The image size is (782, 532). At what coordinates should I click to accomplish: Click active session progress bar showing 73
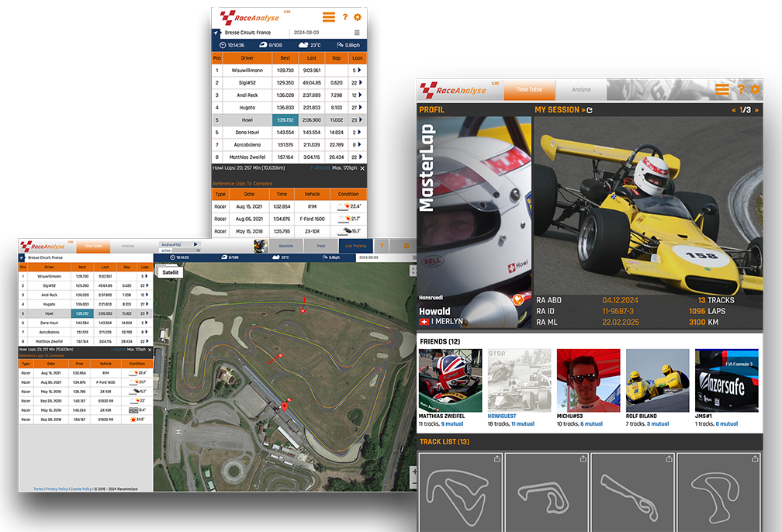coord(180,250)
